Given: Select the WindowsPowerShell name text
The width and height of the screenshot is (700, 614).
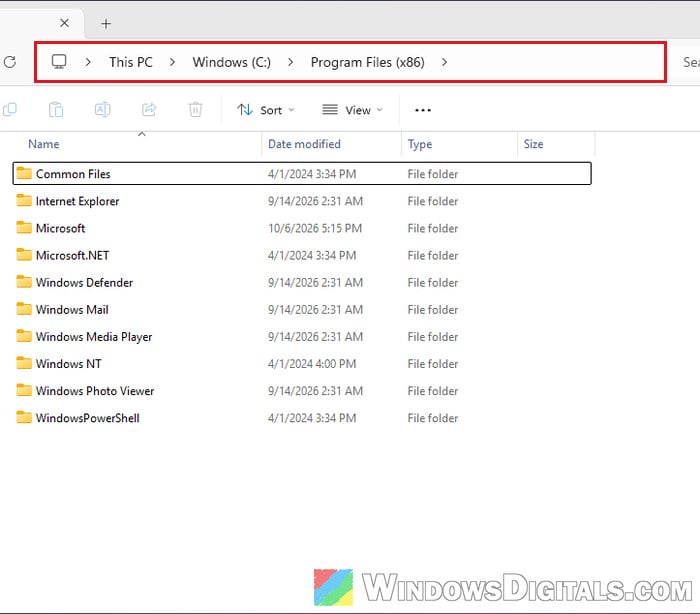Looking at the screenshot, I should tap(88, 418).
